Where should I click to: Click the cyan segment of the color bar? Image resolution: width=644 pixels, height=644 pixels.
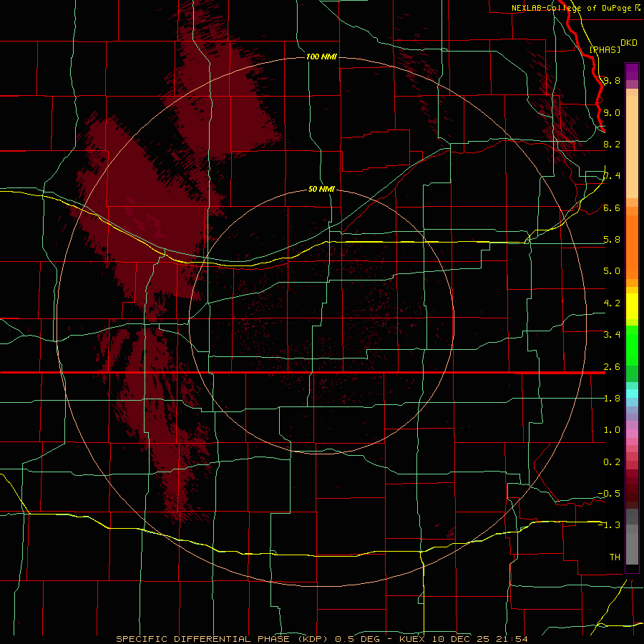pyautogui.click(x=632, y=394)
